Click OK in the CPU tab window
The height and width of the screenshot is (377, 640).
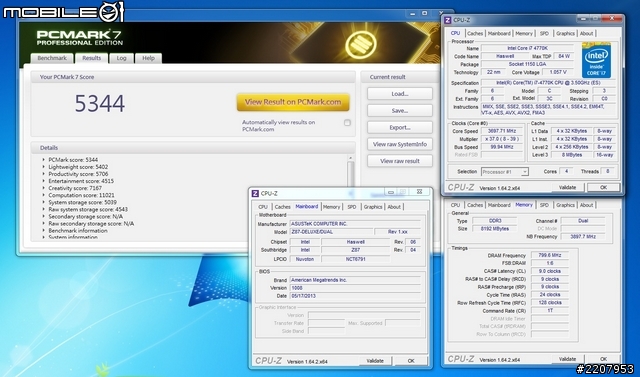(603, 187)
